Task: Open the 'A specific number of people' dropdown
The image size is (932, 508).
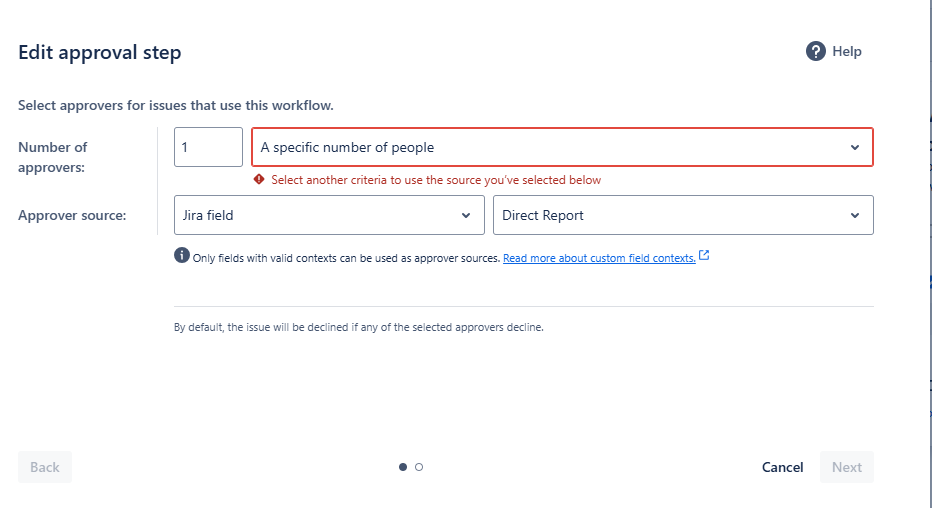Action: 562,147
